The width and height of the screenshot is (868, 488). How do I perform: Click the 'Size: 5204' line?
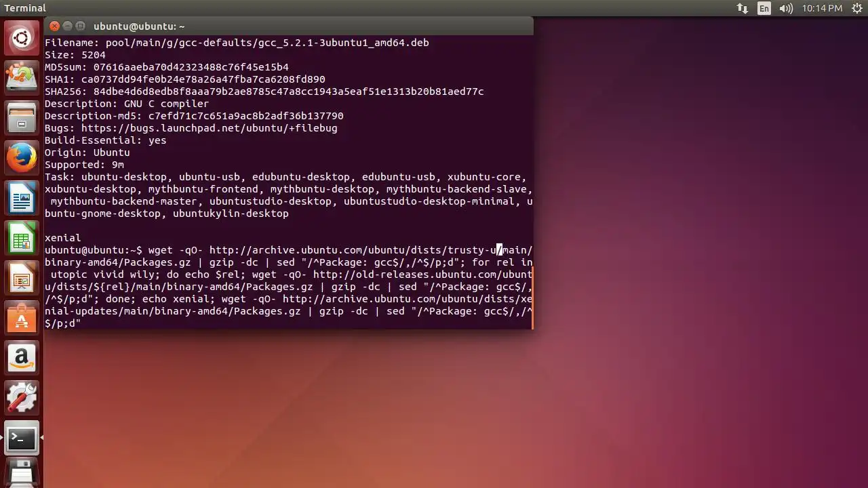coord(75,55)
